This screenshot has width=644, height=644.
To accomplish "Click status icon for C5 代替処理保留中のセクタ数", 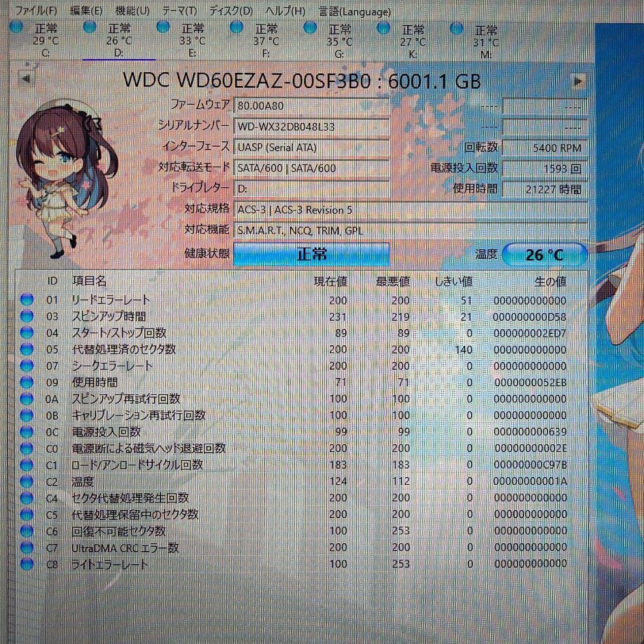I will click(27, 514).
